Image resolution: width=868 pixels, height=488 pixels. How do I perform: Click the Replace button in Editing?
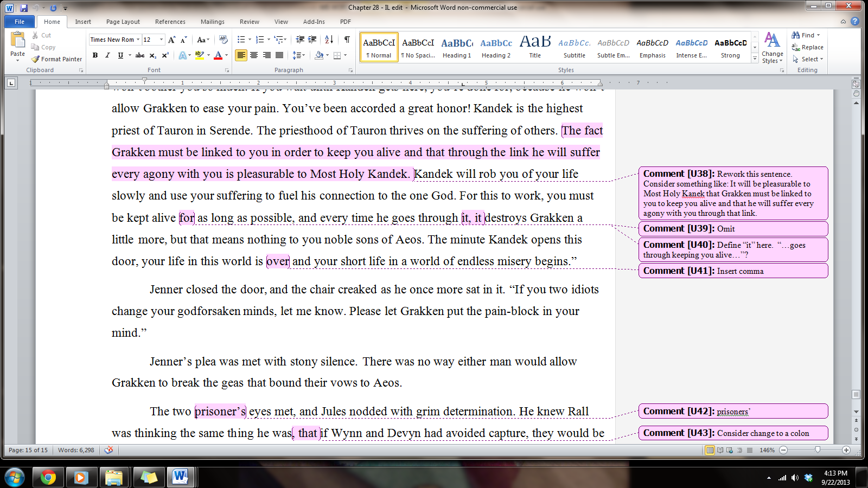pos(808,47)
